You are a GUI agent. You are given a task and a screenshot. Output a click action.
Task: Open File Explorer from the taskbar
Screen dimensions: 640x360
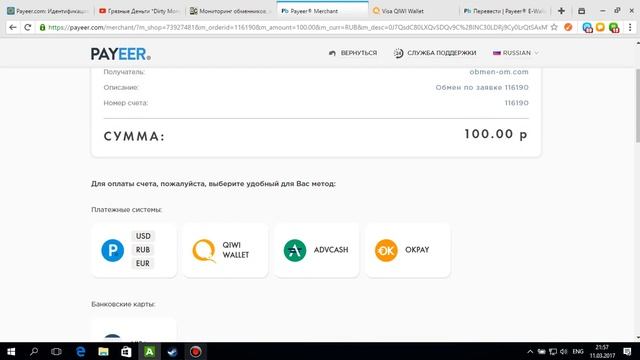click(103, 351)
